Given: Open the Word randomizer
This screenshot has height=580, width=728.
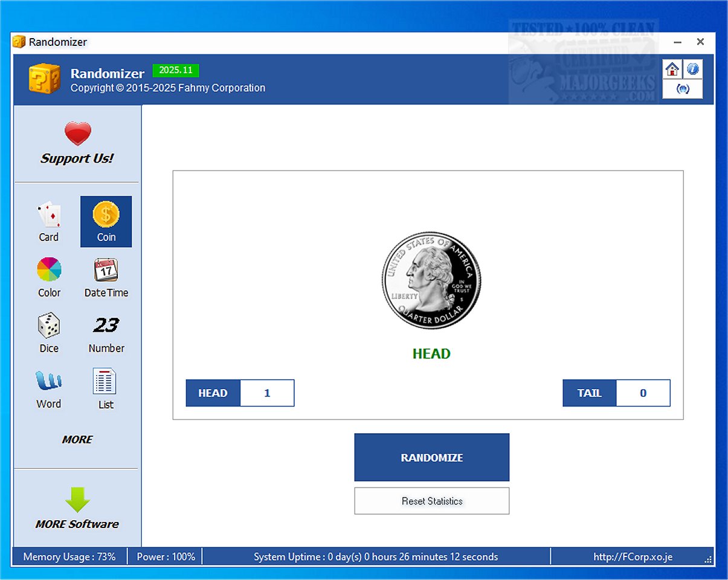Looking at the screenshot, I should click(x=49, y=389).
